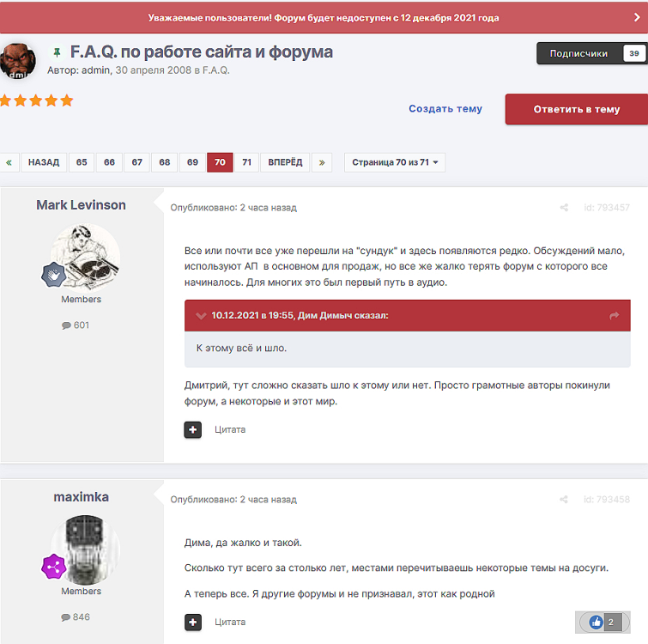Click the 'Создать тему' link
Viewport: 648px width, 644px height.
445,109
